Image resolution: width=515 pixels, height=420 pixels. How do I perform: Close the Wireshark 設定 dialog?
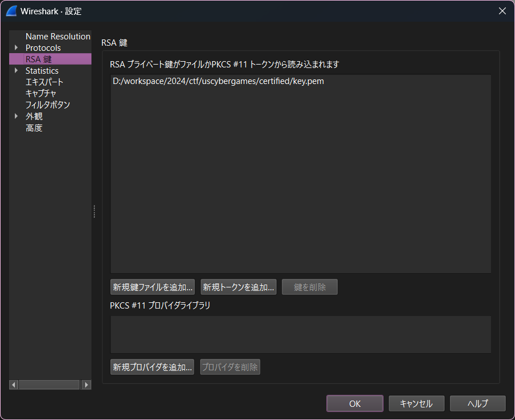click(x=502, y=11)
